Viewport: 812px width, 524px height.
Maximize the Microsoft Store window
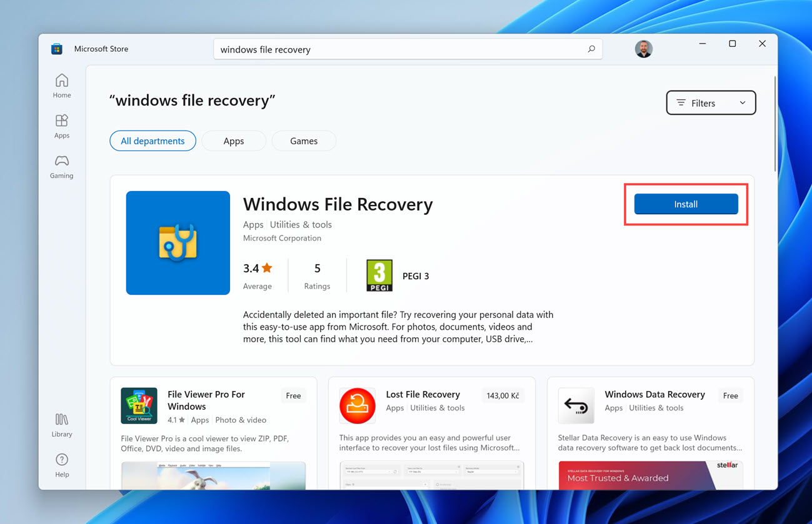pyautogui.click(x=733, y=44)
